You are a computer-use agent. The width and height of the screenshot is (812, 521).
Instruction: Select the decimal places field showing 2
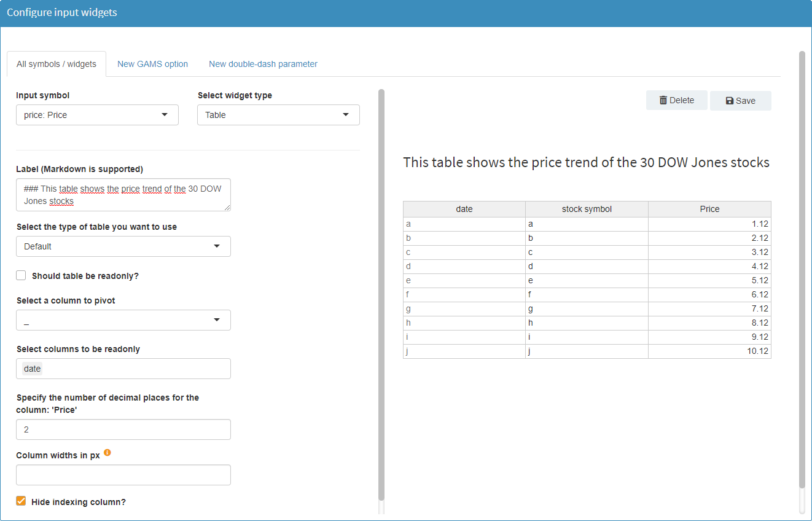tap(123, 429)
